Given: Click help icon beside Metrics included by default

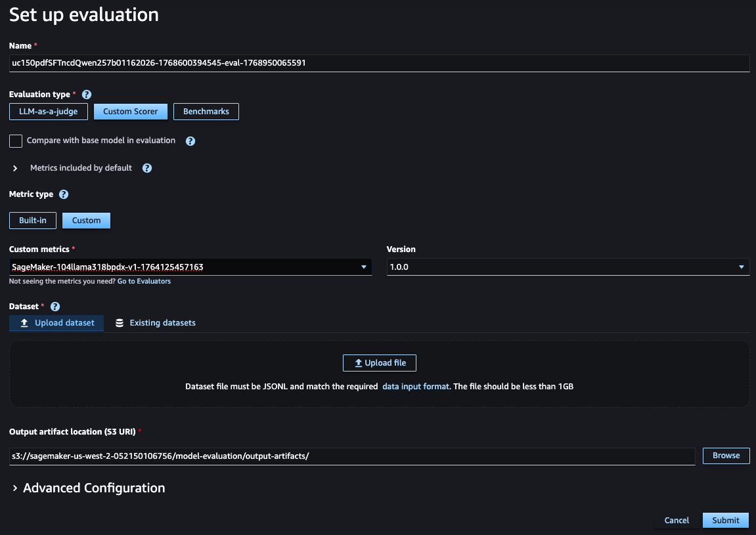Looking at the screenshot, I should (147, 168).
